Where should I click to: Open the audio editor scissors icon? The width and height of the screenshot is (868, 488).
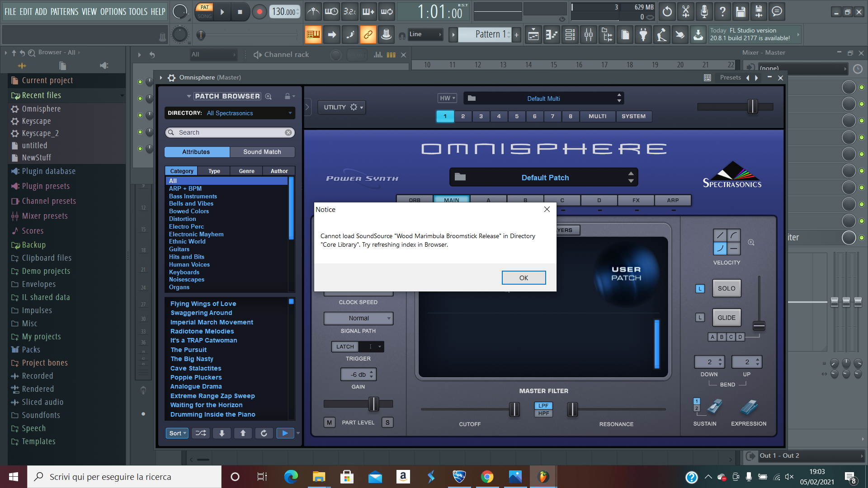[686, 12]
